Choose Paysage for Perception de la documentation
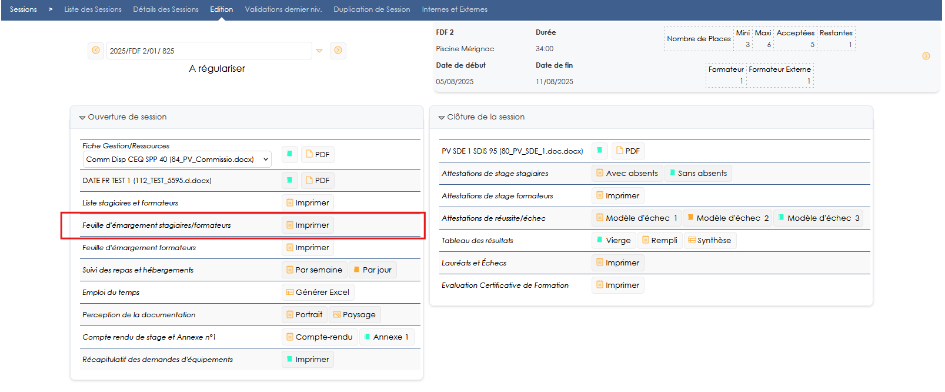 pos(354,314)
